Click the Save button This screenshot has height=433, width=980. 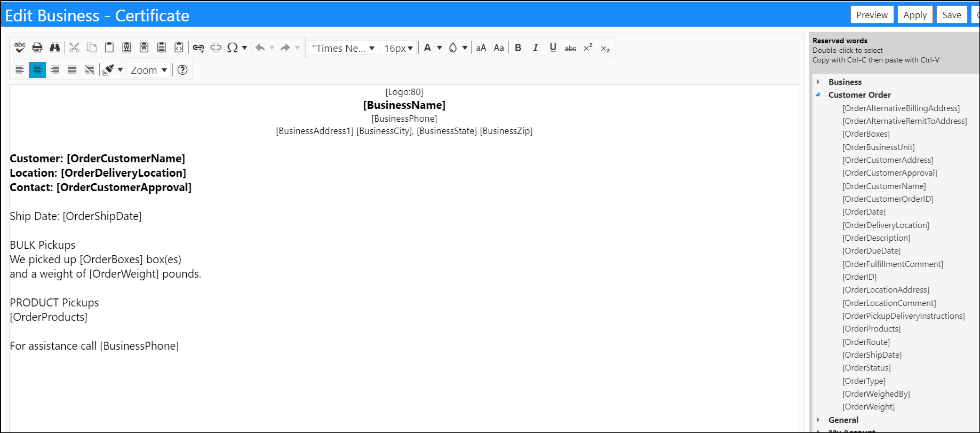pyautogui.click(x=952, y=15)
